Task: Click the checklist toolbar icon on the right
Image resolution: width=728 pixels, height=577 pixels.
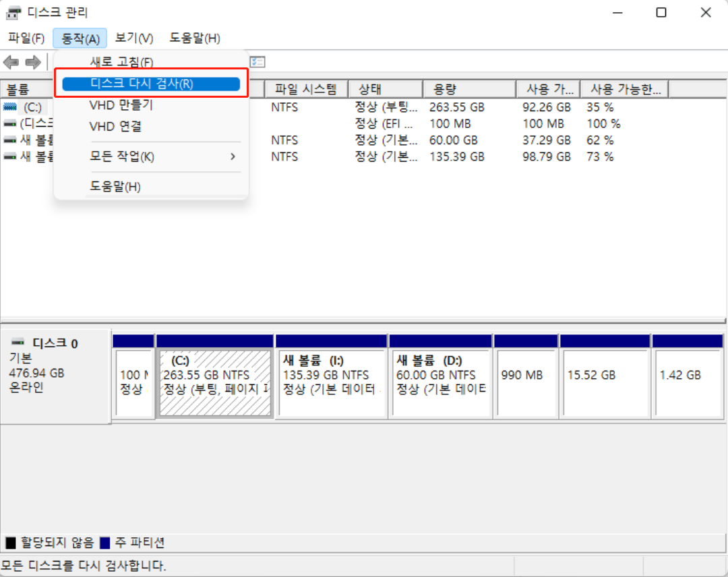Action: click(x=257, y=61)
